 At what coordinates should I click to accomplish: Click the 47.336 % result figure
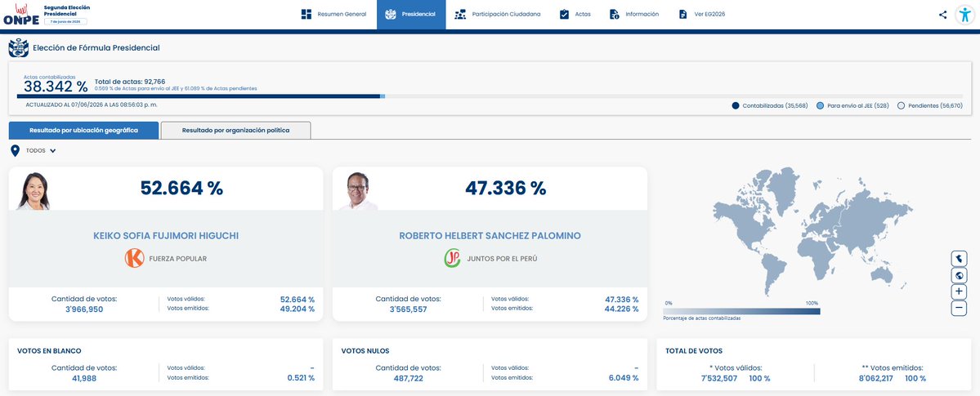tap(506, 188)
